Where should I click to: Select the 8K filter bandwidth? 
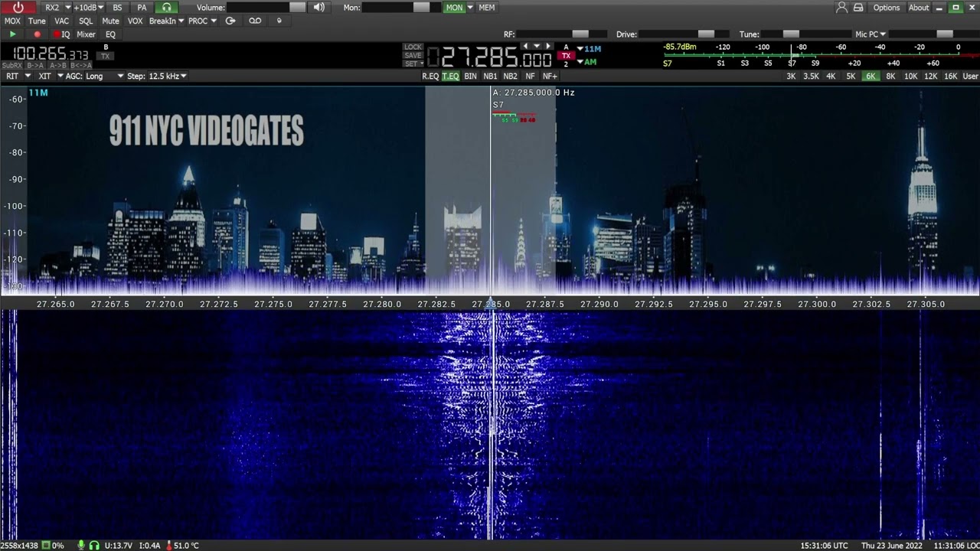click(890, 77)
